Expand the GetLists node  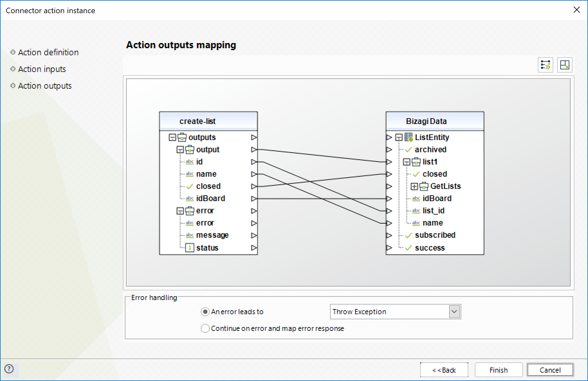pos(414,186)
